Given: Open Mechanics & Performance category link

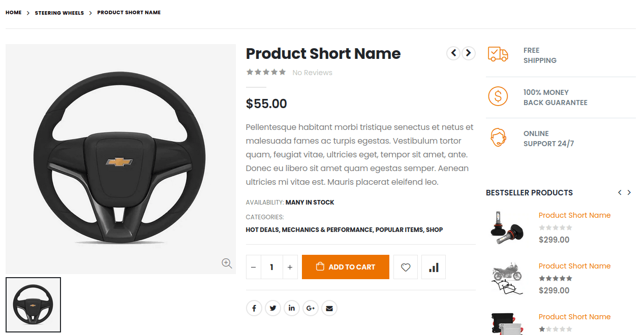Looking at the screenshot, I should pyautogui.click(x=327, y=230).
